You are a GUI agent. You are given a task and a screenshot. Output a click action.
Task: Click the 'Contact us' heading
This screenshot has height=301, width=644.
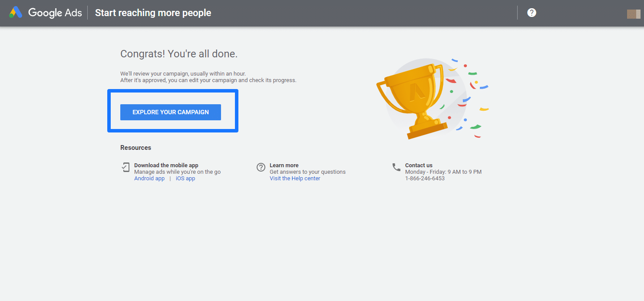tap(419, 165)
